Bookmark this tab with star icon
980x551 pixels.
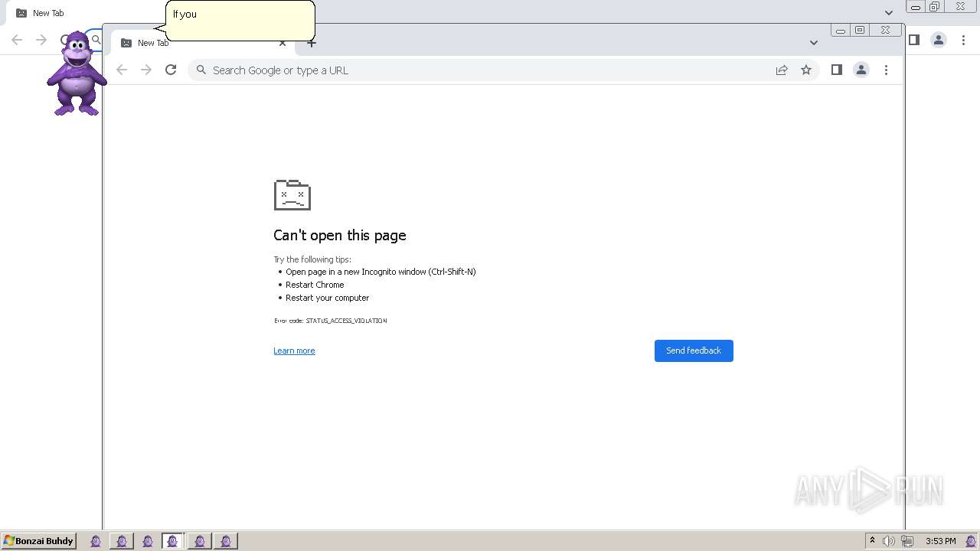pos(806,70)
